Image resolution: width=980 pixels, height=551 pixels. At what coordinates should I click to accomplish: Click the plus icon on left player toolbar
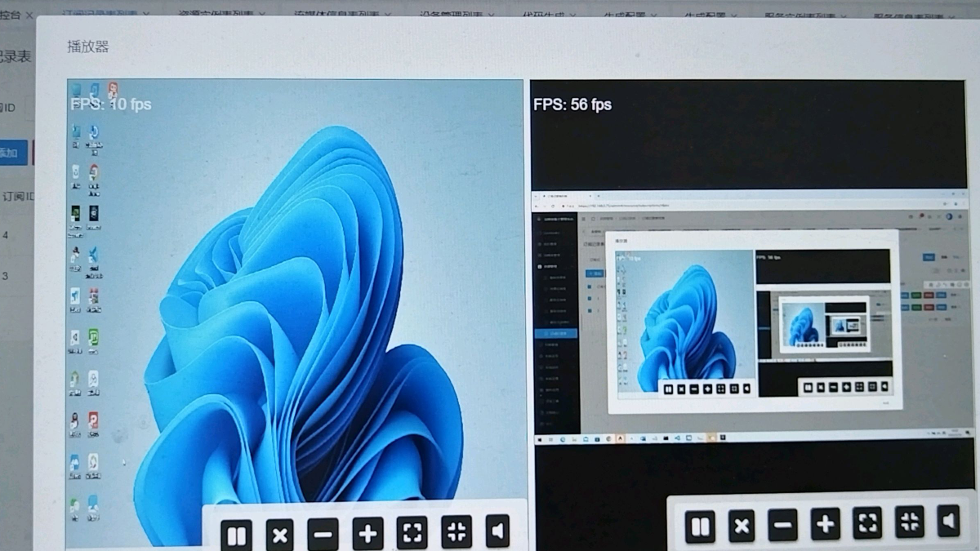point(367,534)
